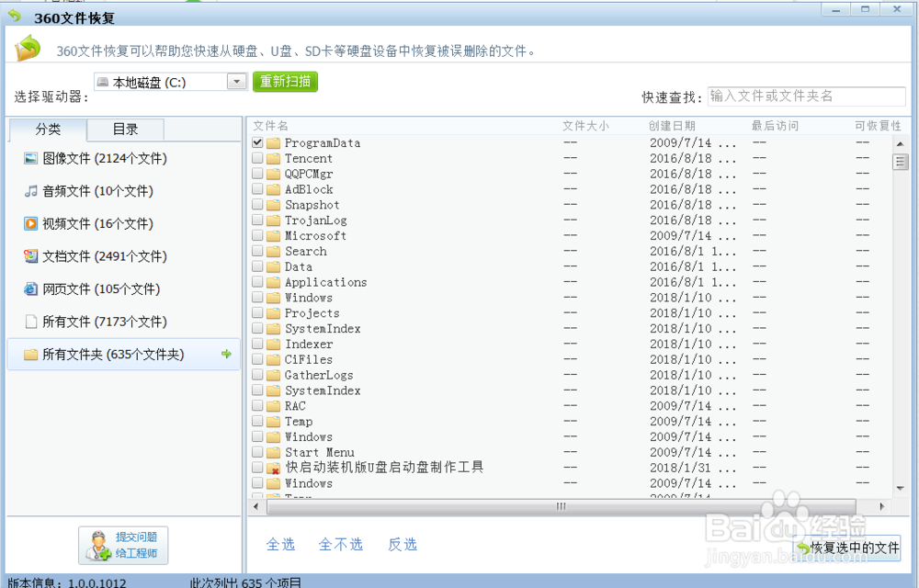Click the folder icon of QQPCMgr
919x588 pixels.
[x=273, y=174]
